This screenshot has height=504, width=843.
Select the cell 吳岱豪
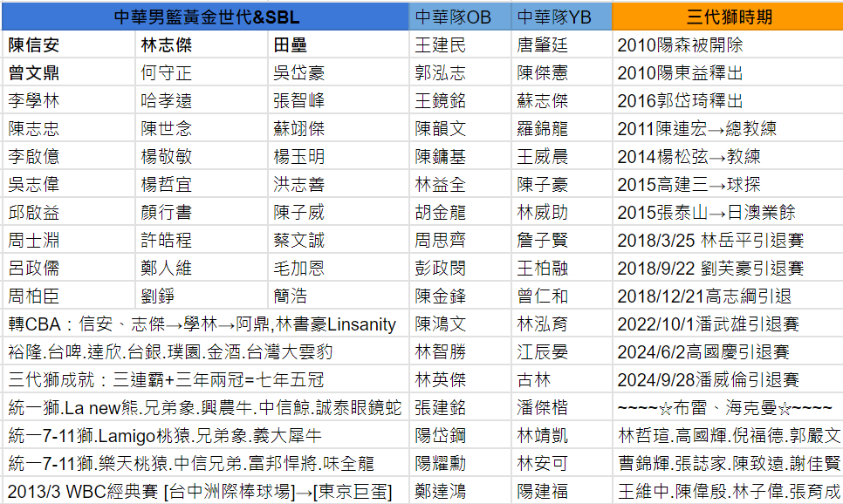click(339, 72)
